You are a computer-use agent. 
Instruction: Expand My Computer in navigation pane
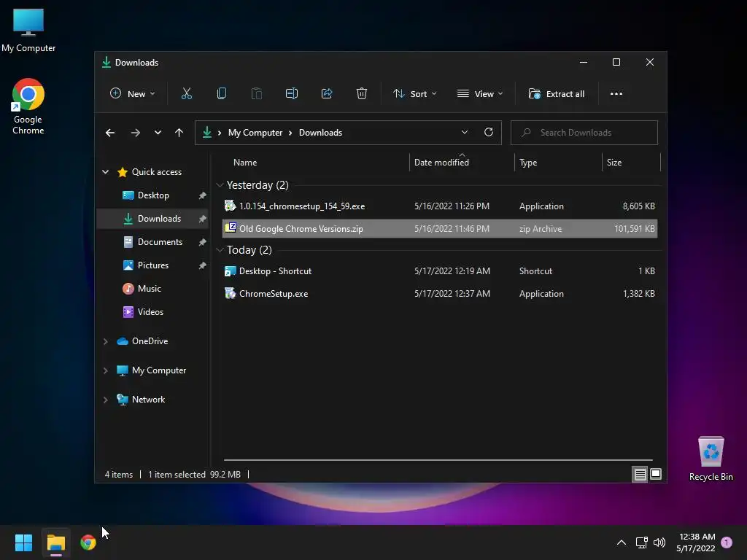[x=105, y=370]
